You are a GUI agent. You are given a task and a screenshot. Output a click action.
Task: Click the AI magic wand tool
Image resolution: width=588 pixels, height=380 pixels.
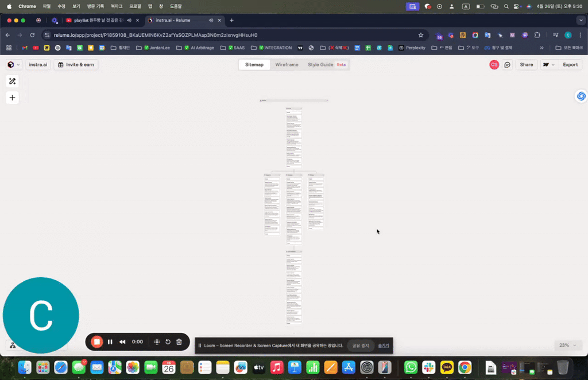[12, 82]
